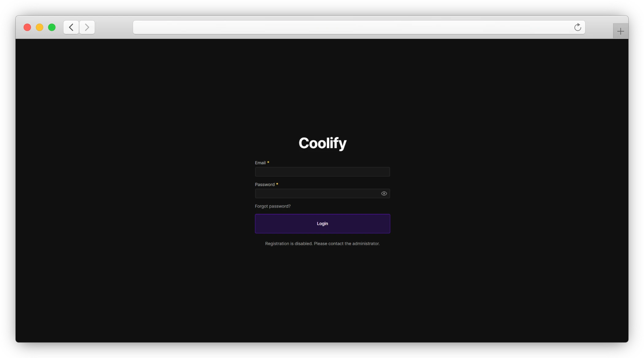Toggle password visibility eye icon
The width and height of the screenshot is (644, 358).
[x=384, y=193]
